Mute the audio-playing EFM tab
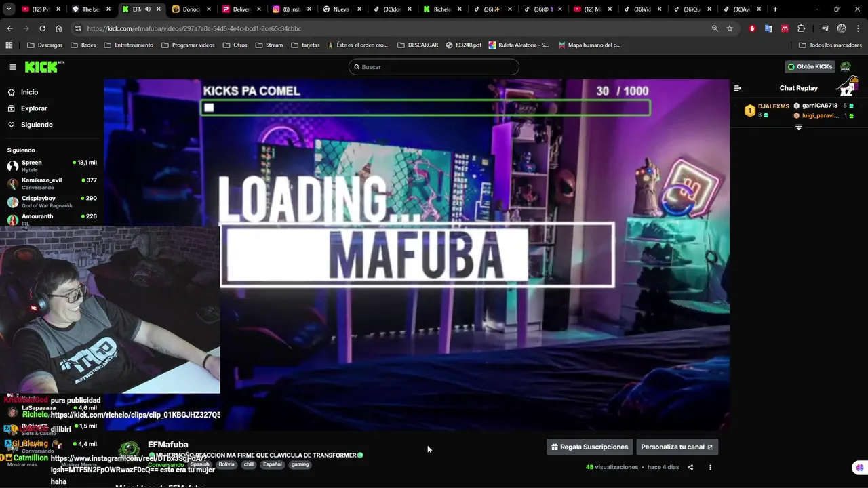This screenshot has height=488, width=868. [x=148, y=9]
